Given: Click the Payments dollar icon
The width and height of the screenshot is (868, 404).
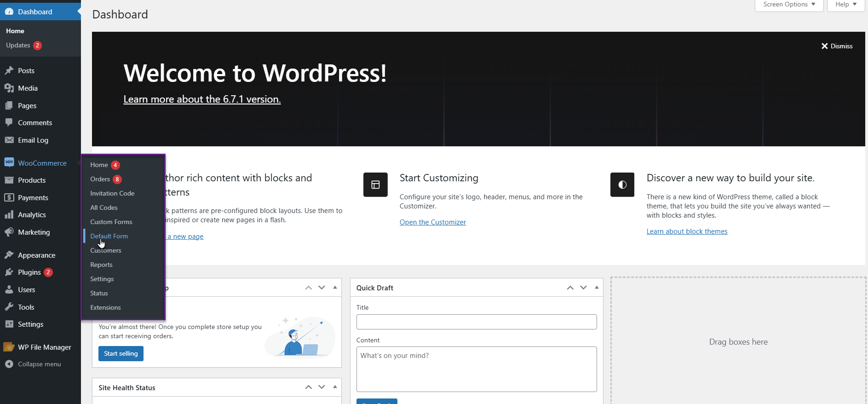Looking at the screenshot, I should [9, 197].
